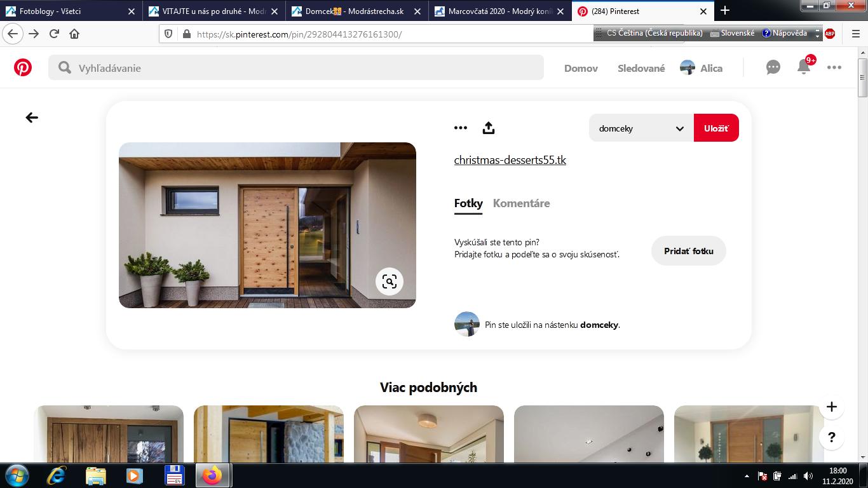The height and width of the screenshot is (488, 868).
Task: Open the notifications bell icon
Action: 804,67
